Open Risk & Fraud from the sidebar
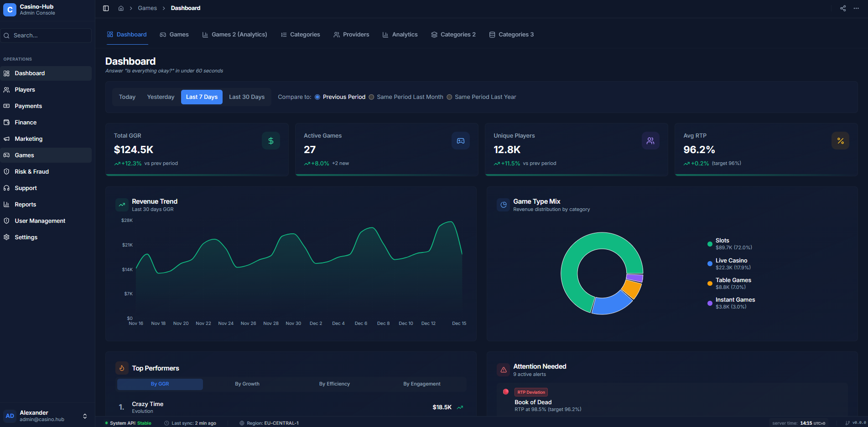 tap(32, 171)
